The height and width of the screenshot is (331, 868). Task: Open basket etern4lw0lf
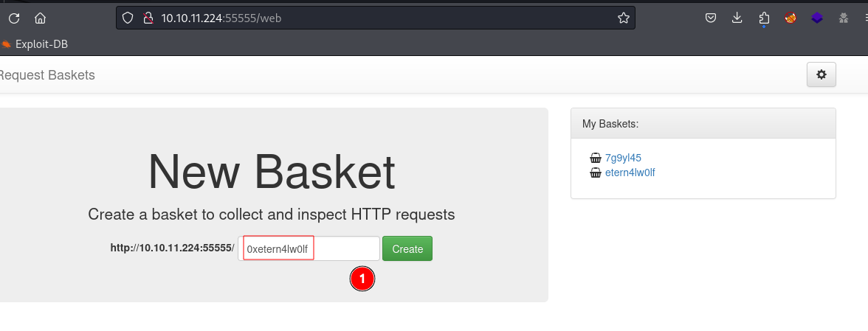630,173
